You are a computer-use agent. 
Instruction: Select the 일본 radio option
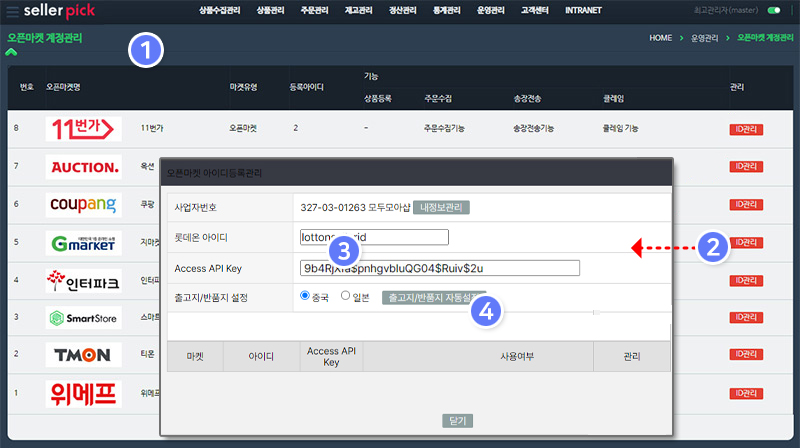(346, 296)
